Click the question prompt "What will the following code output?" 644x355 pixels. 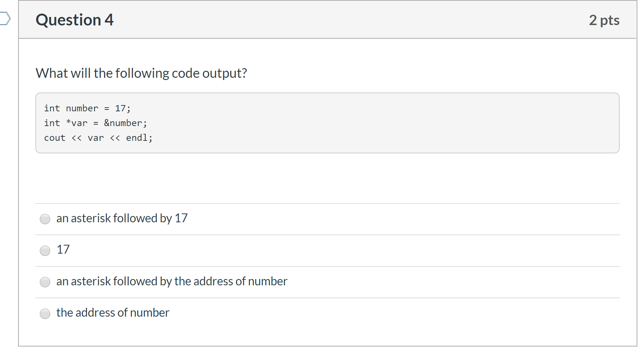(141, 73)
